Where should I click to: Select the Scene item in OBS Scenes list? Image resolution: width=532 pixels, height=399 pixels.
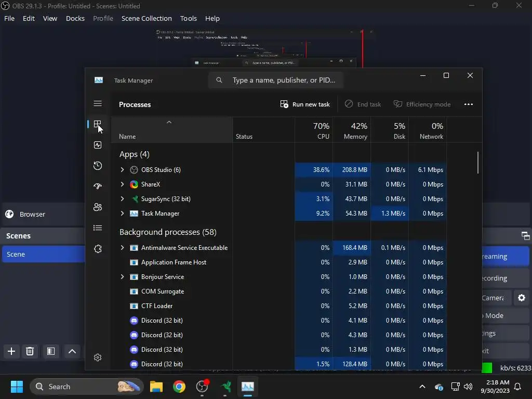point(44,254)
